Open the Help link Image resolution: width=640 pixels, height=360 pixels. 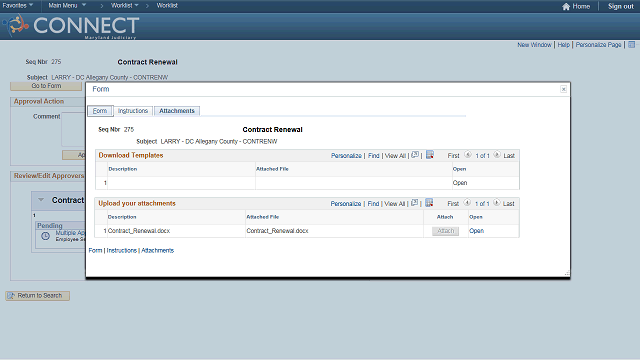(x=564, y=44)
